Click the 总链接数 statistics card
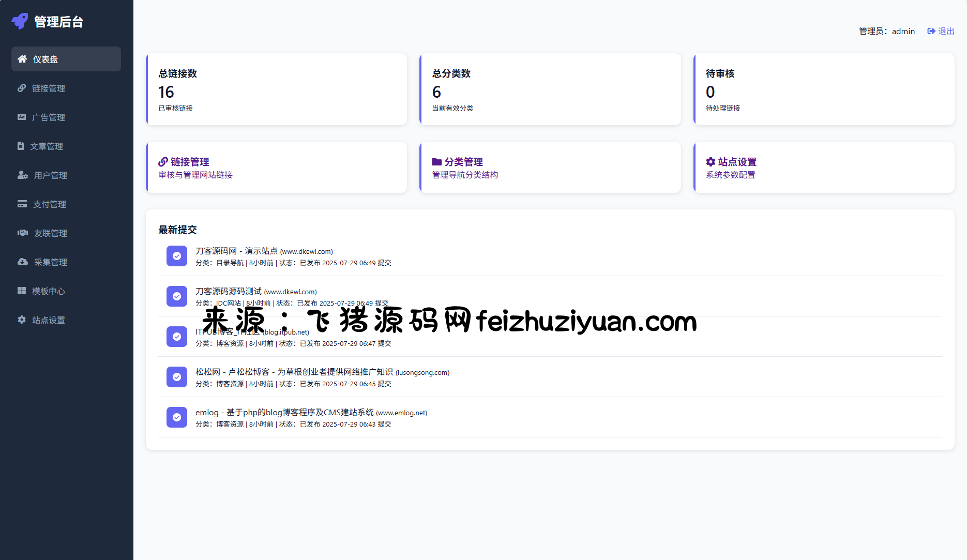Screen dimensions: 967x560 (x=276, y=89)
